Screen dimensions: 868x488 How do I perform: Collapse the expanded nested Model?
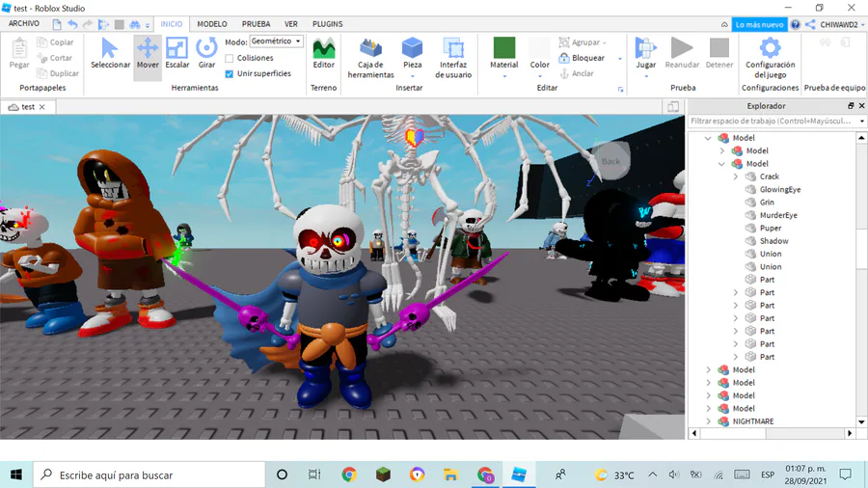(x=721, y=164)
